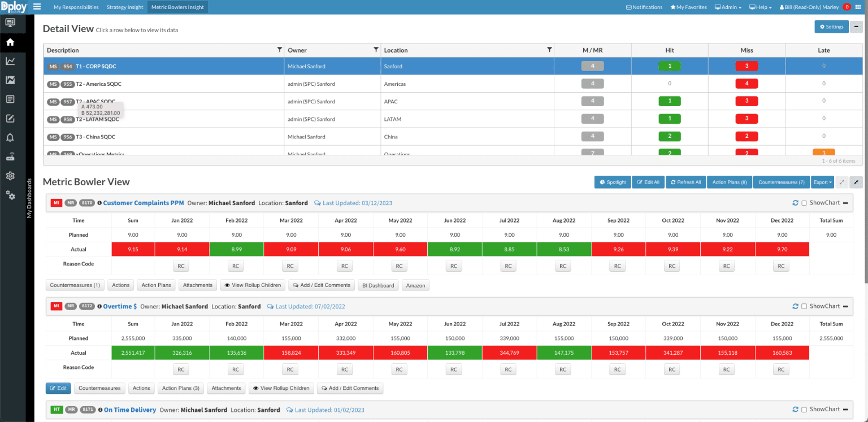Select the T2 - APAC SQDC row
The height and width of the screenshot is (422, 868).
point(226,101)
